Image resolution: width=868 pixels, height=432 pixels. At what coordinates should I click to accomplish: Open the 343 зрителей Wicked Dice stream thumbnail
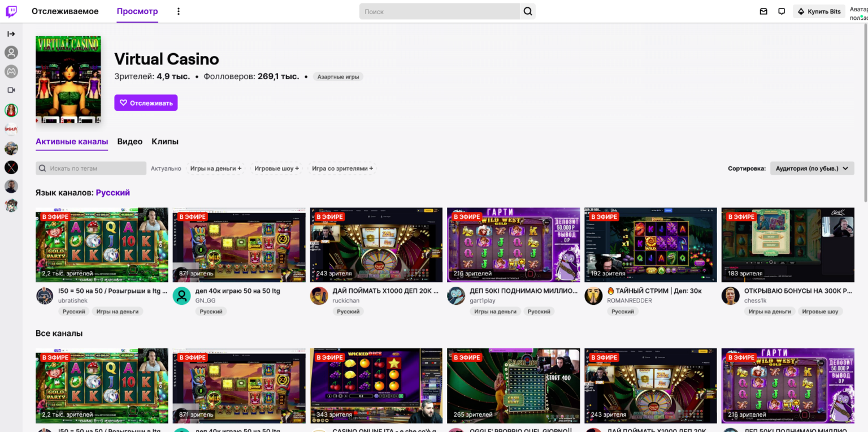376,386
